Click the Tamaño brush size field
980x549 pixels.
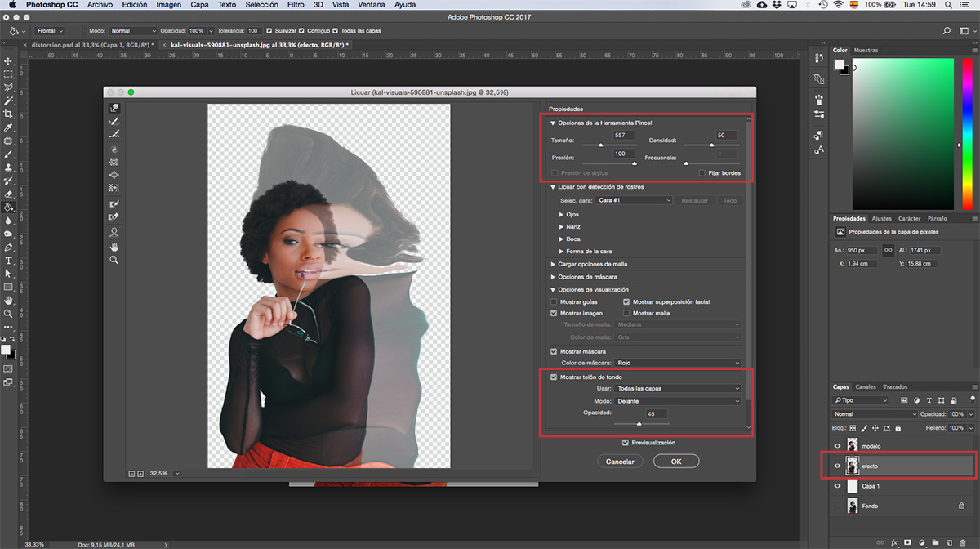pos(619,135)
